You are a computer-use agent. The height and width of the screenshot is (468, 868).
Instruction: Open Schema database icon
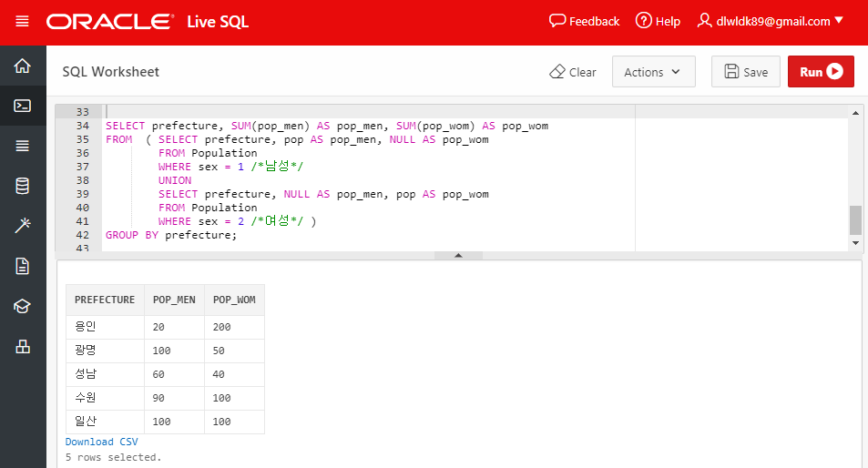[x=23, y=186]
